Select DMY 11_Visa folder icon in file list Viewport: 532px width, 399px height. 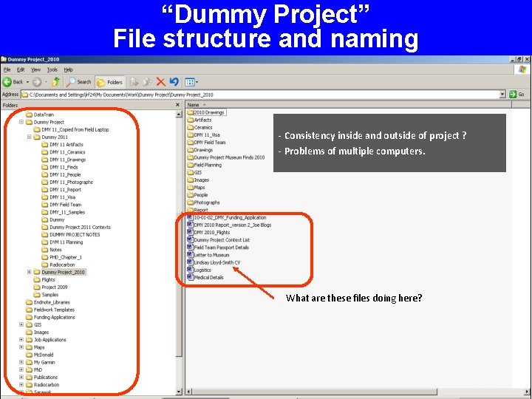(x=191, y=134)
